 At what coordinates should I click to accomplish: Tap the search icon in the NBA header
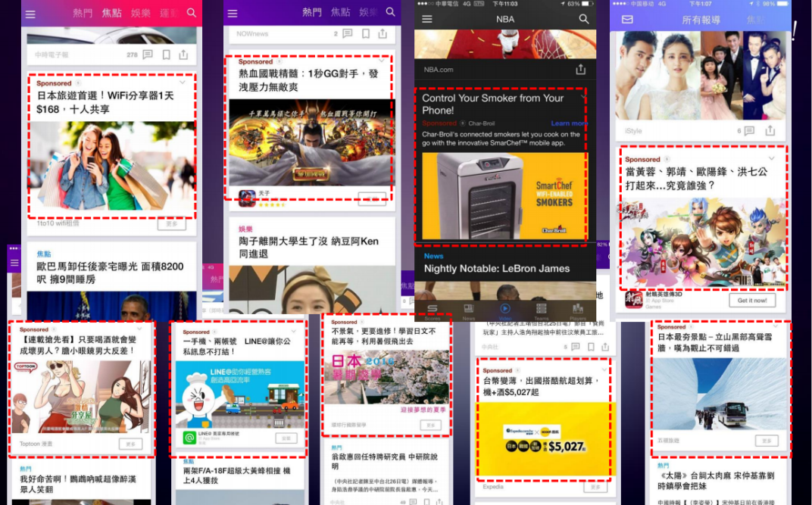click(x=583, y=19)
